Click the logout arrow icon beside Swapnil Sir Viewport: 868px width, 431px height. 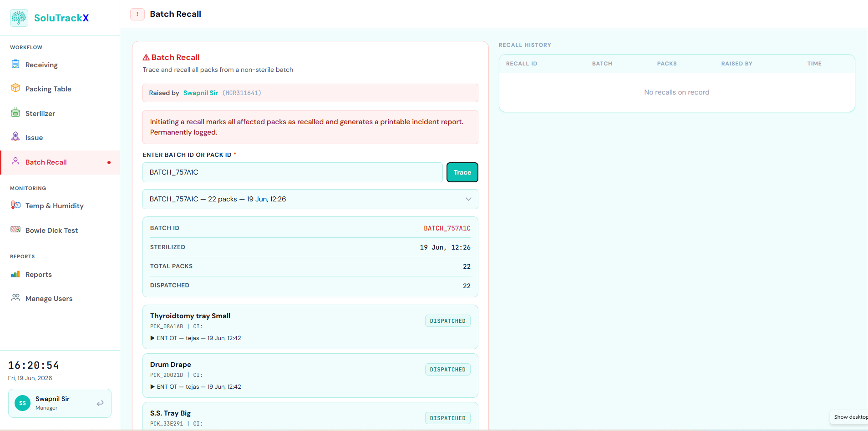[100, 403]
